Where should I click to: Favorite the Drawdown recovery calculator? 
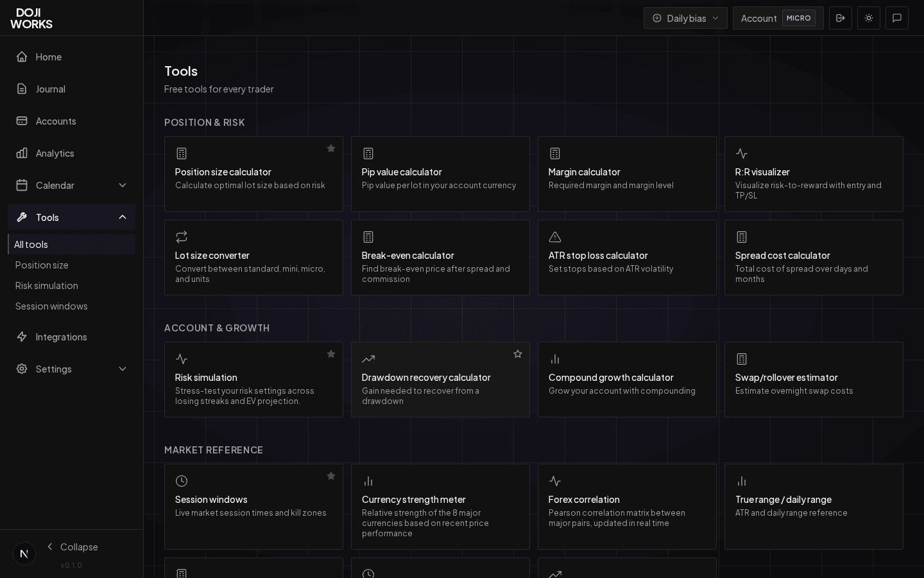click(518, 354)
